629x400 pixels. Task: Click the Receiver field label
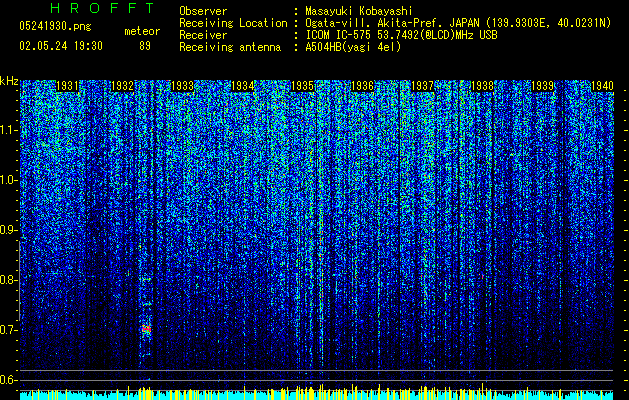(203, 35)
